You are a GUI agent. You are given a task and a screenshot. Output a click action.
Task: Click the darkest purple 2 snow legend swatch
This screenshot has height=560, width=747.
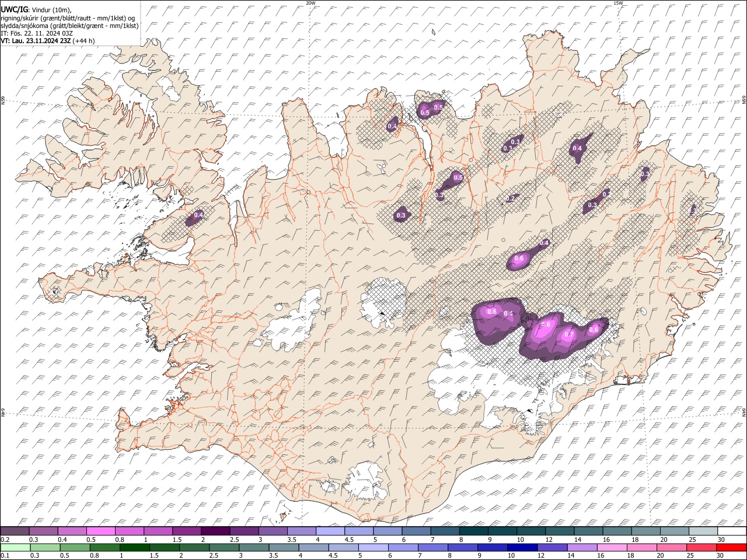pyautogui.click(x=215, y=531)
